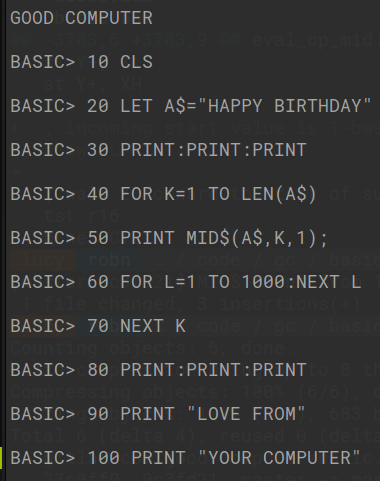Click NEXT L at end of line 60
This screenshot has width=380, height=481.
click(x=328, y=282)
